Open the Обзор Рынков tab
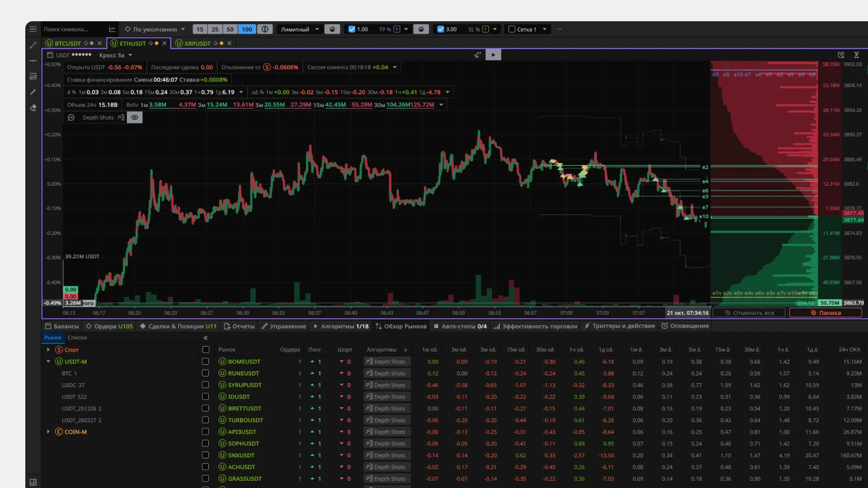 [401, 326]
